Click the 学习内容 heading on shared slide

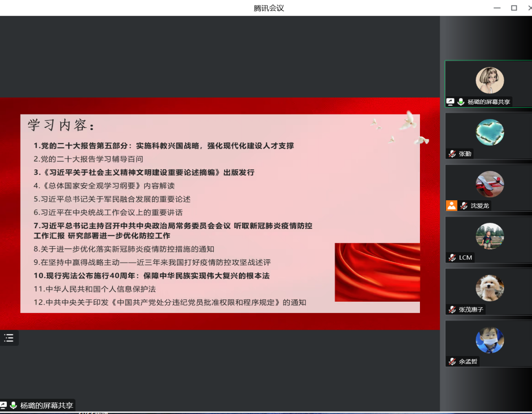tap(61, 125)
